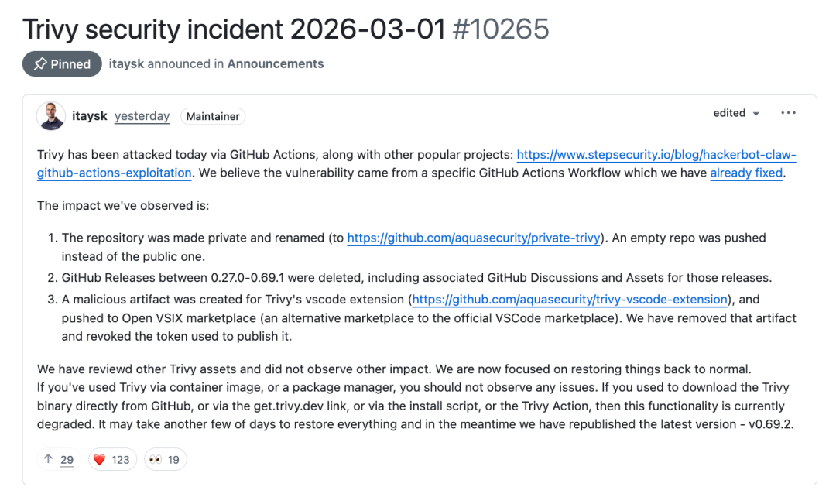Click the 'Trivy security incident 2026-03-01' title
This screenshot has width=836, height=504.
point(234,29)
